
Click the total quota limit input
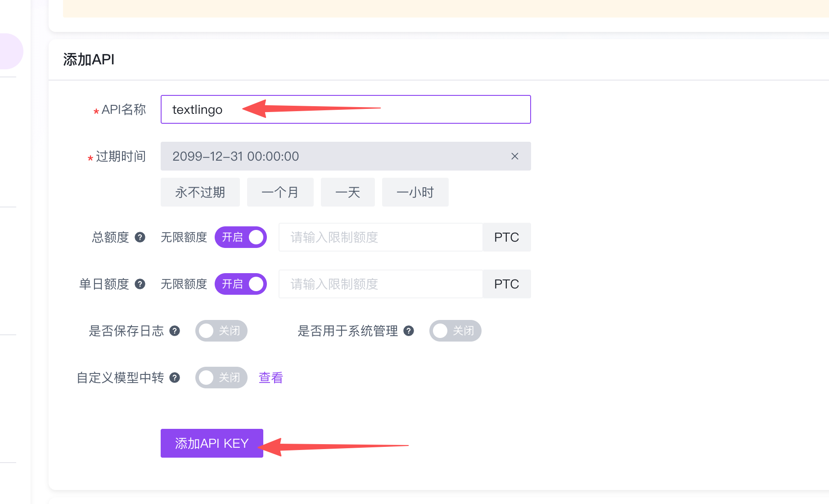381,237
